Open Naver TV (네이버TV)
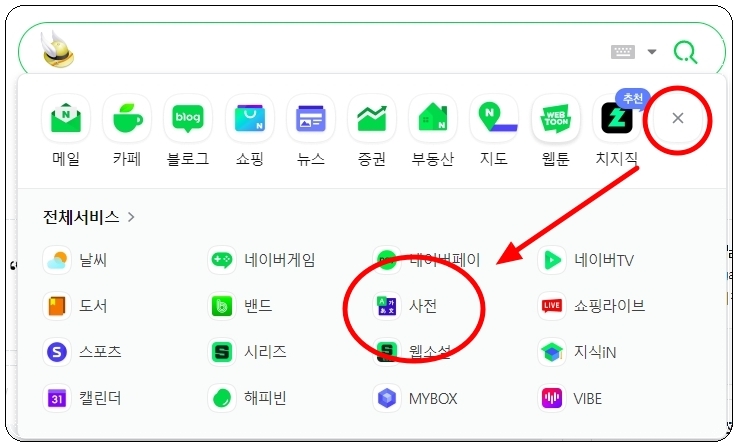 pyautogui.click(x=586, y=260)
